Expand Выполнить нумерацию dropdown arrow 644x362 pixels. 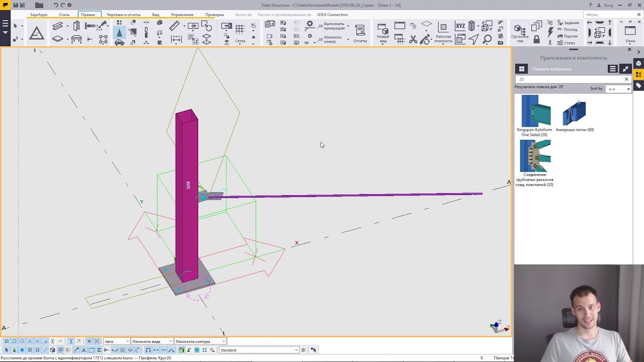[348, 26]
